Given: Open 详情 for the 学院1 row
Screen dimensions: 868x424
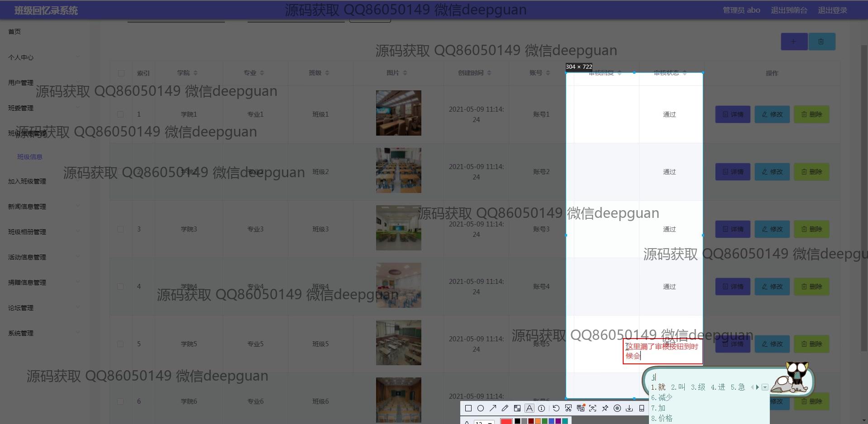Looking at the screenshot, I should coord(733,115).
